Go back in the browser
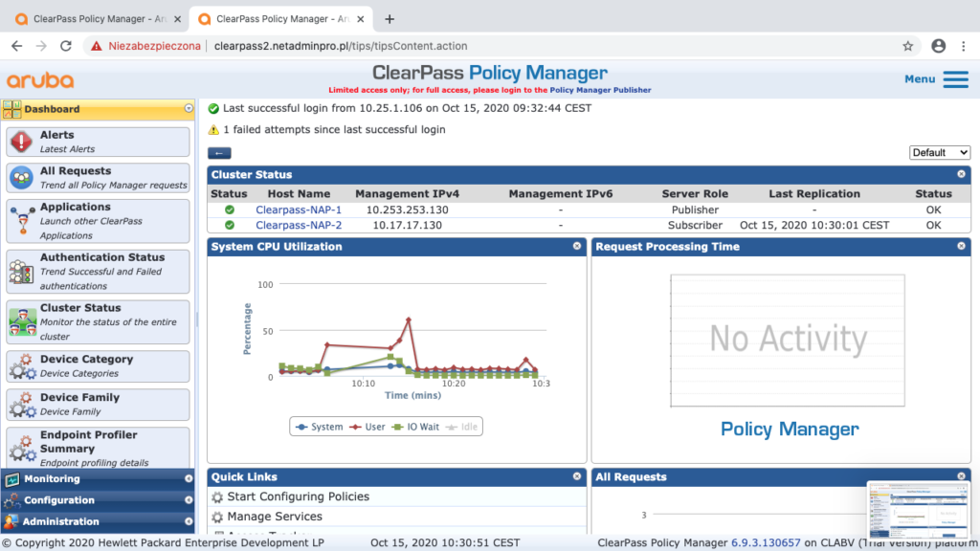This screenshot has height=551, width=980. point(17,46)
